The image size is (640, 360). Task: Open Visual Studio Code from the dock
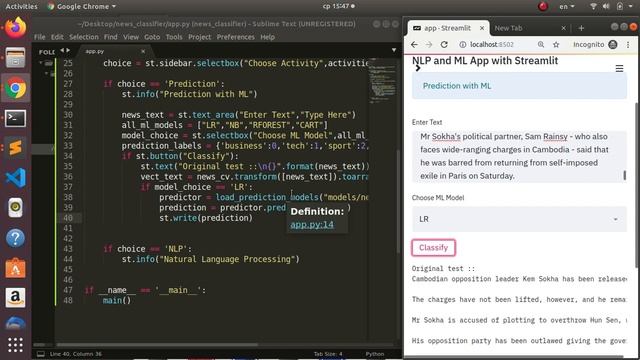click(x=16, y=178)
